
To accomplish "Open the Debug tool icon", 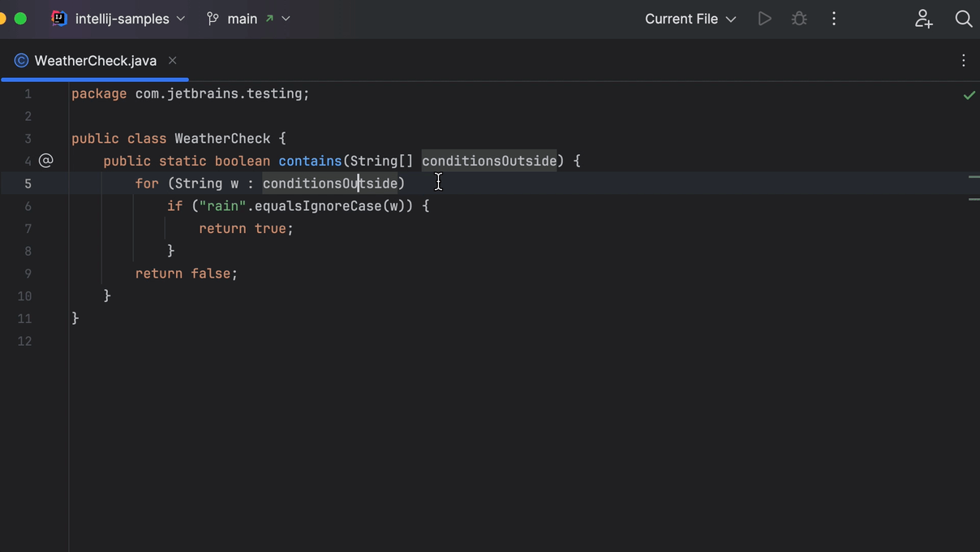I will coord(799,18).
